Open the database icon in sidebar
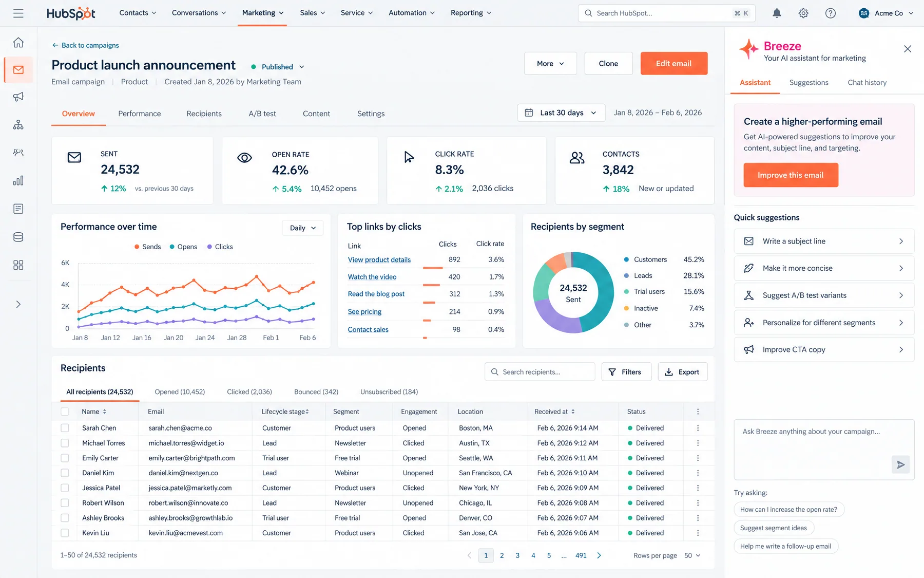 [18, 237]
